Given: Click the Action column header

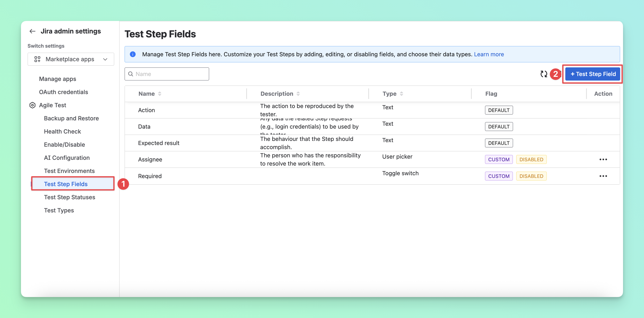Looking at the screenshot, I should click(x=603, y=94).
